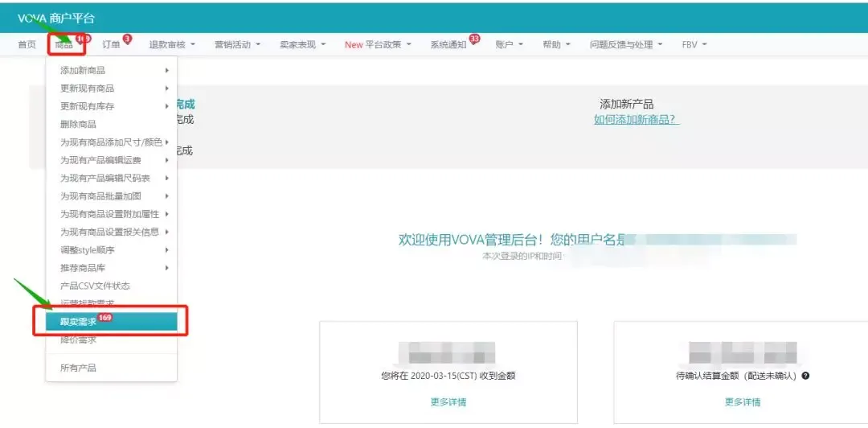Expand the 更新现有库存 submenu
Image resolution: width=868 pixels, height=428 pixels.
click(x=111, y=106)
